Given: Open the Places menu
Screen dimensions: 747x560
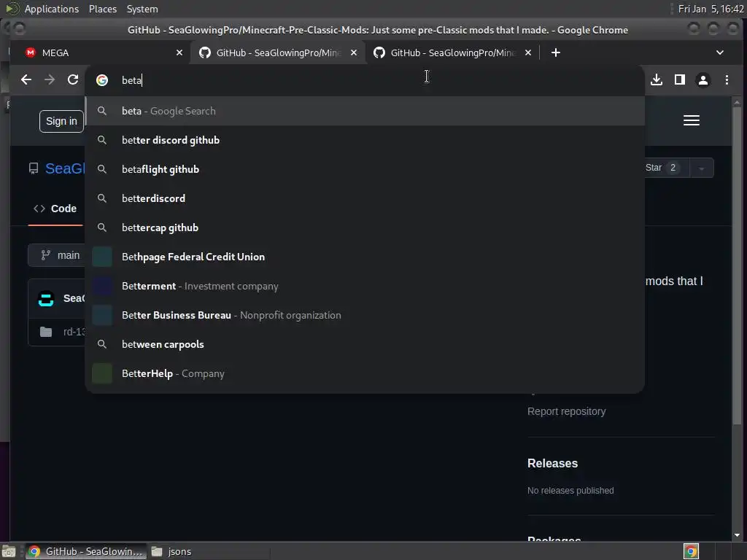Looking at the screenshot, I should point(103,9).
